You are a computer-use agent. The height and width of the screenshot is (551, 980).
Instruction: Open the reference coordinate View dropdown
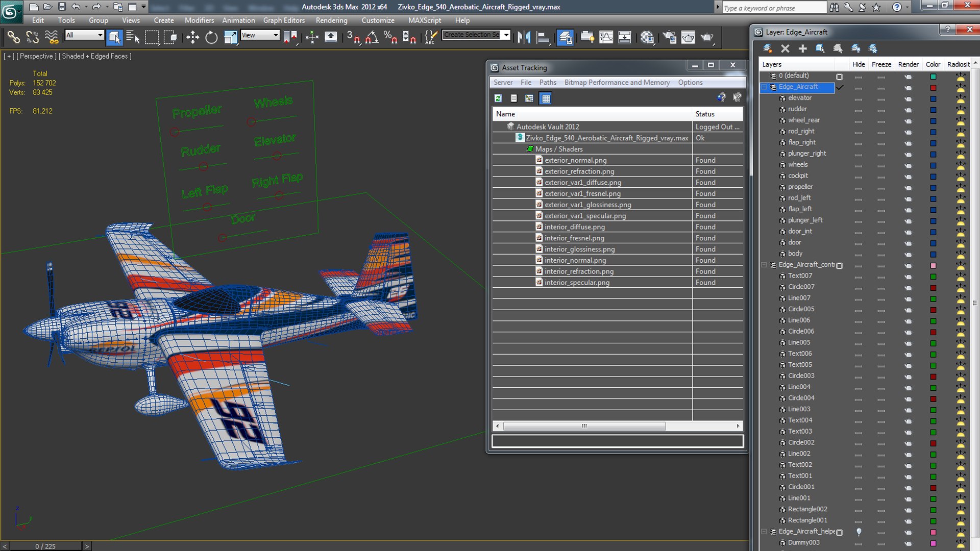260,35
